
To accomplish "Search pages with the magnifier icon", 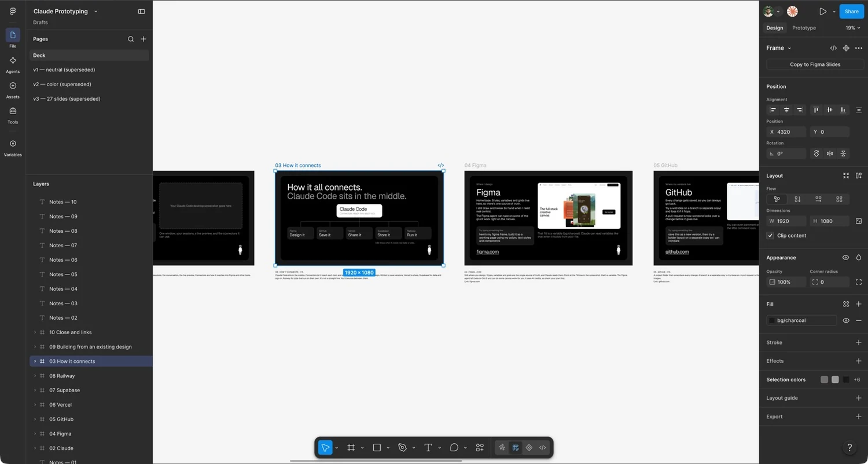I will (x=131, y=39).
